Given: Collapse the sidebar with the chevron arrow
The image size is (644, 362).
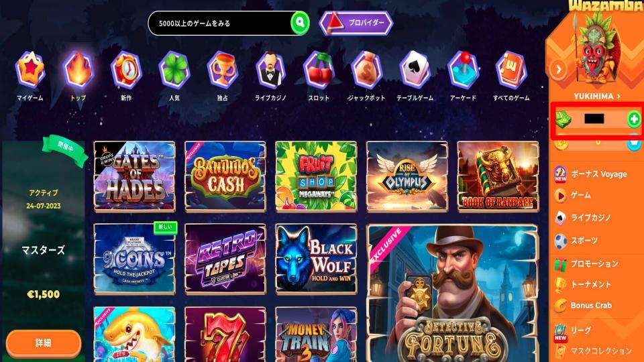Looking at the screenshot, I should [x=559, y=69].
